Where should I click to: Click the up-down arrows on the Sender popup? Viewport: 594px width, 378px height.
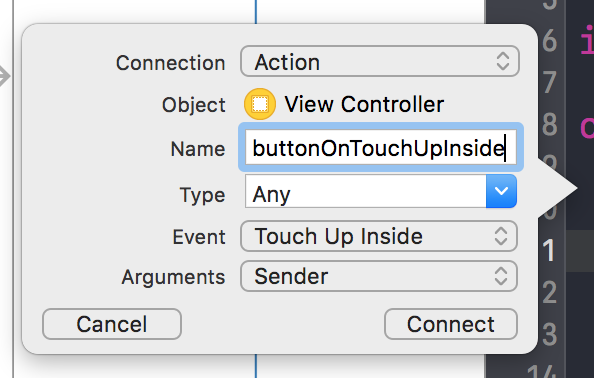(501, 276)
